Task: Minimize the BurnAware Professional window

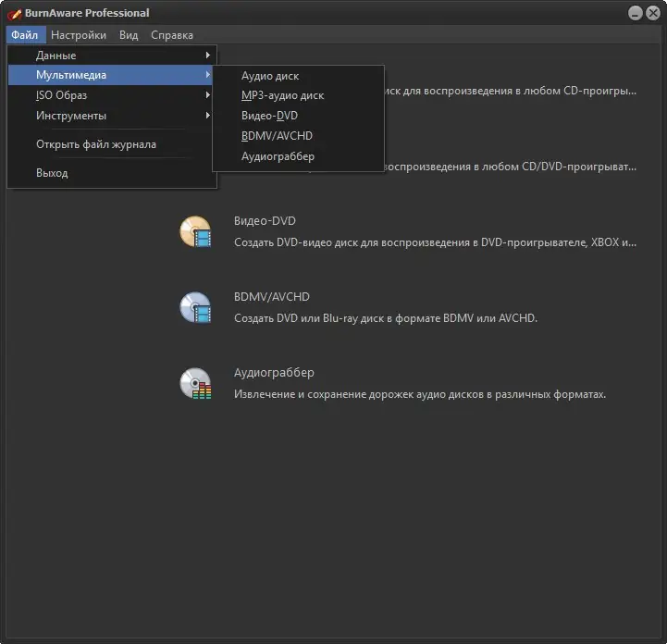Action: (x=636, y=13)
